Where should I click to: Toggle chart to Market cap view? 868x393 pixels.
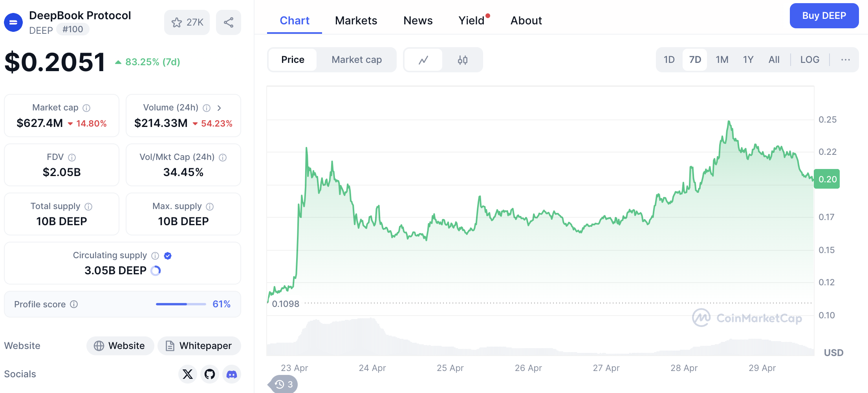[356, 60]
